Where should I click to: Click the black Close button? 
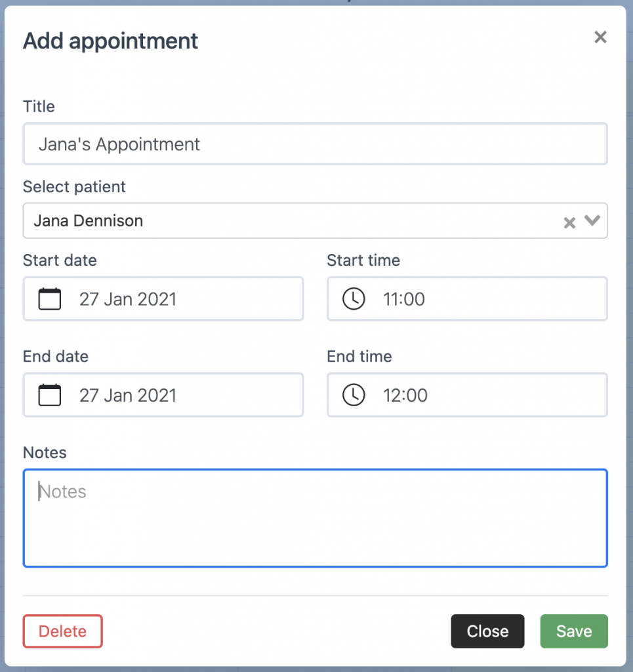(487, 631)
